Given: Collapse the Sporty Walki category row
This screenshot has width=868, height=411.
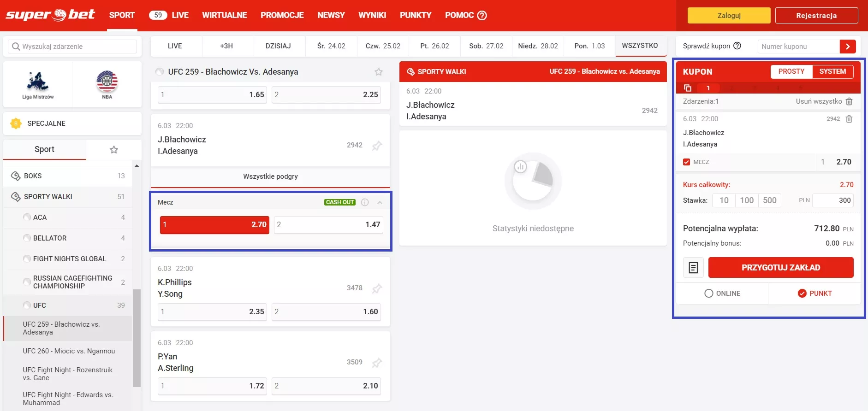Looking at the screenshot, I should click(68, 197).
